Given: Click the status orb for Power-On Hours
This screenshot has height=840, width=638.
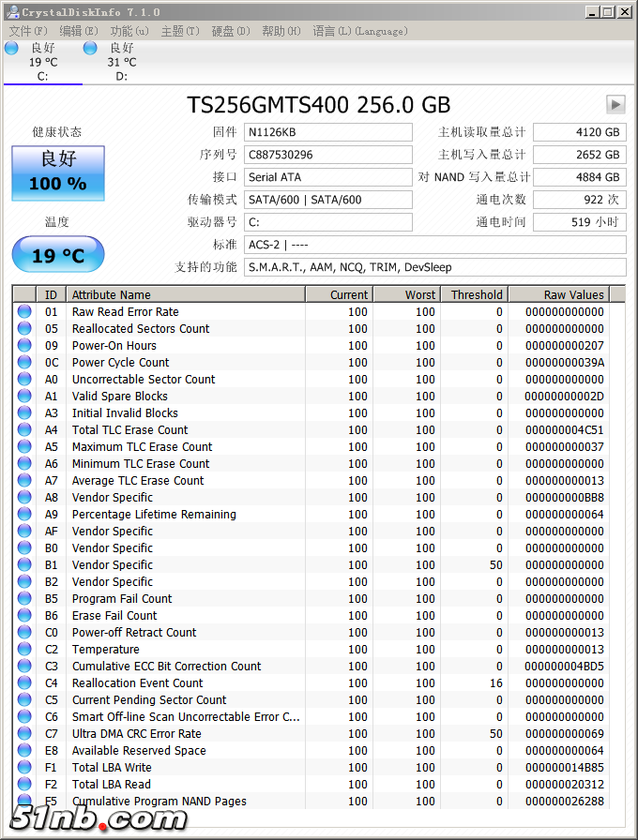Looking at the screenshot, I should (x=24, y=345).
